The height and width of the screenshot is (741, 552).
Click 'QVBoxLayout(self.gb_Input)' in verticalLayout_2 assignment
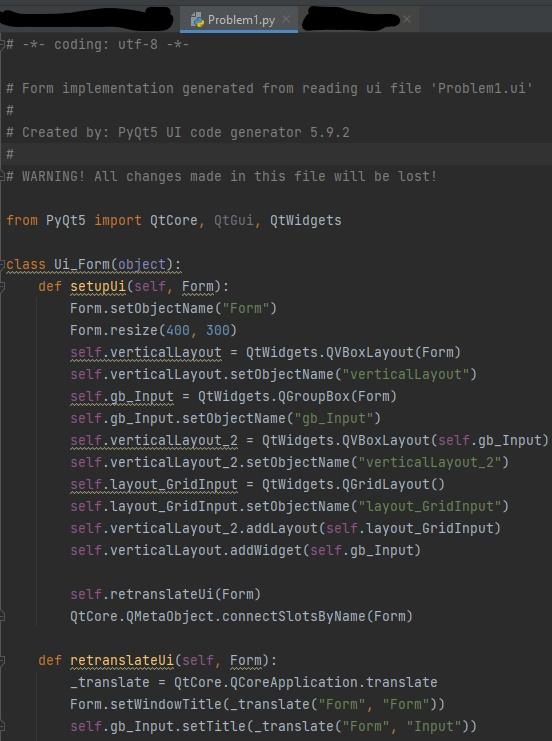coord(445,440)
